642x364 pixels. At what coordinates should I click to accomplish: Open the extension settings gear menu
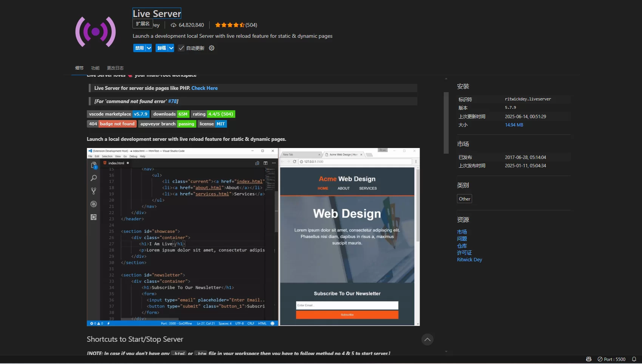tap(211, 48)
